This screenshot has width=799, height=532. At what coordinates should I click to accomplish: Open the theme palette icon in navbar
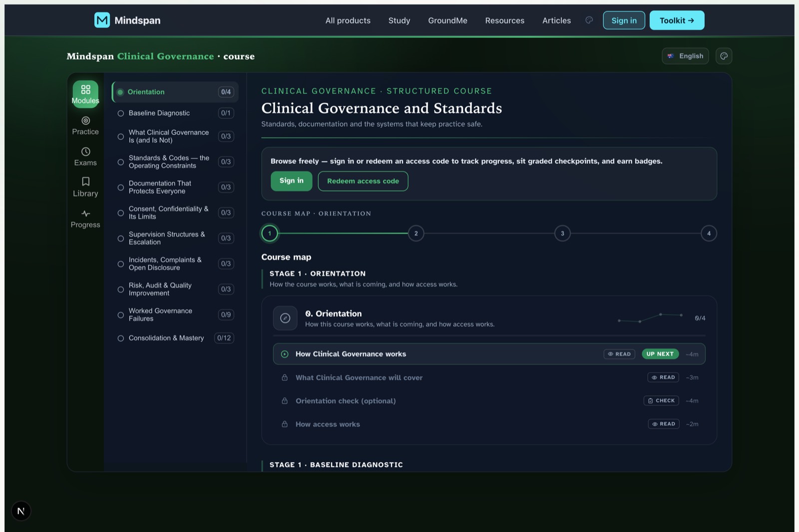[x=589, y=20]
